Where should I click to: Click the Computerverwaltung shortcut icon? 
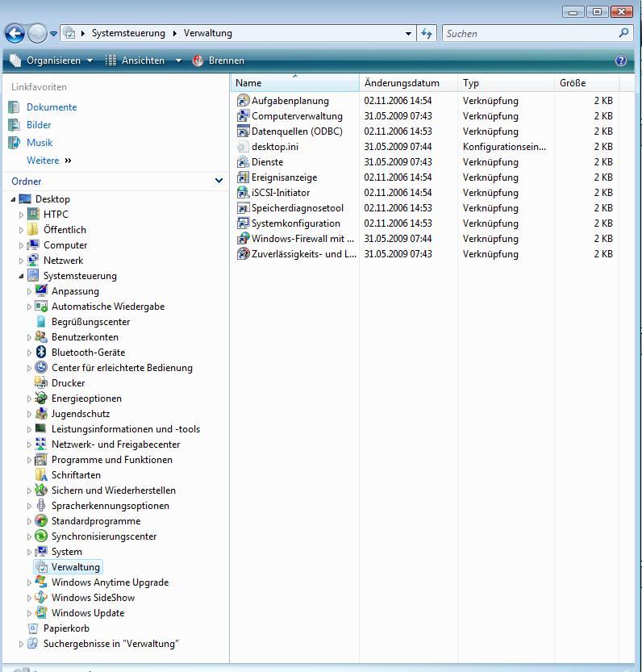pos(243,115)
